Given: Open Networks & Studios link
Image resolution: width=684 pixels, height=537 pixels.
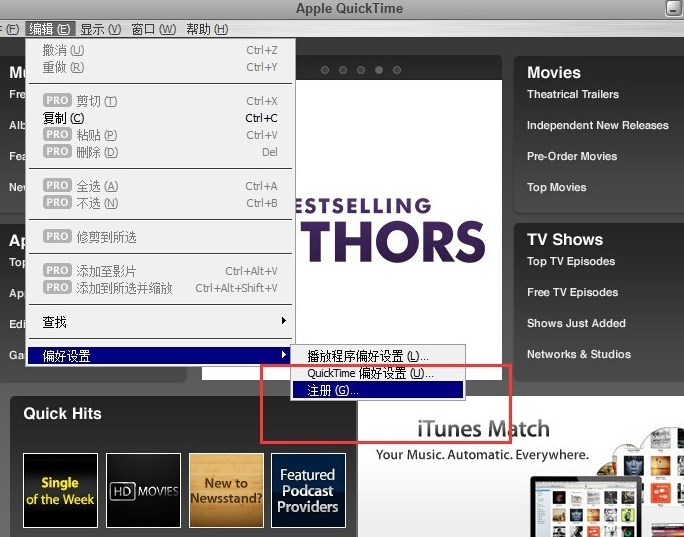Looking at the screenshot, I should [579, 354].
